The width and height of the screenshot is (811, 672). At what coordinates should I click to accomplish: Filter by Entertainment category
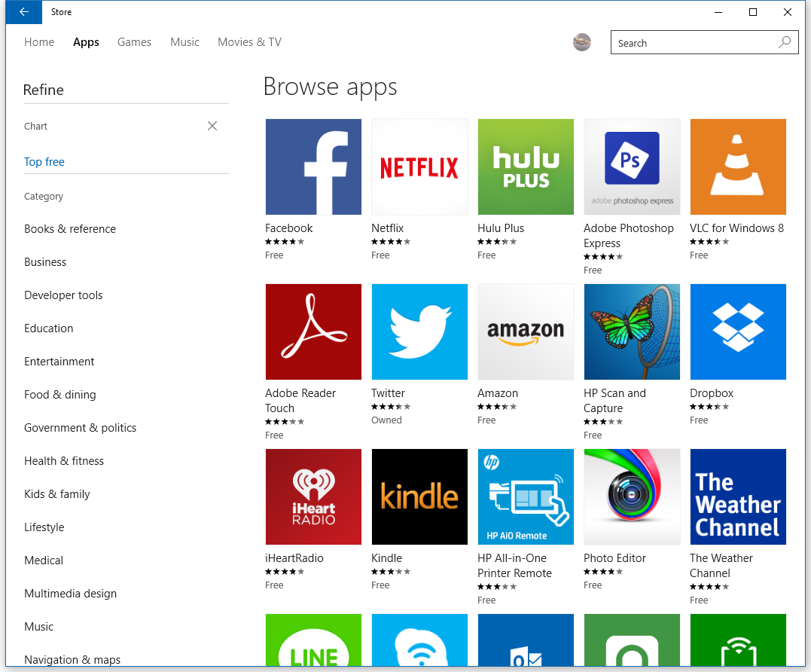(59, 361)
